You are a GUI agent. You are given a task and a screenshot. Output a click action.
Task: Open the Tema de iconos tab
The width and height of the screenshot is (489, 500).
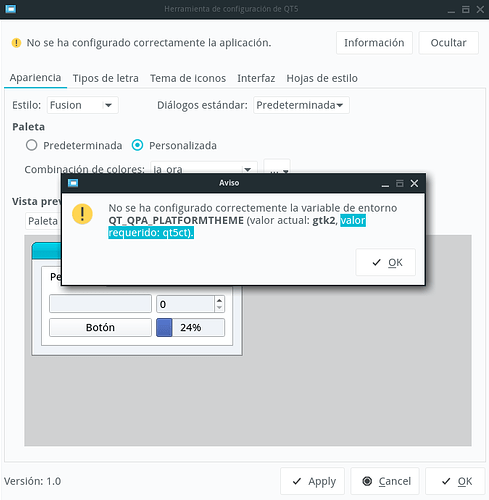tap(188, 78)
